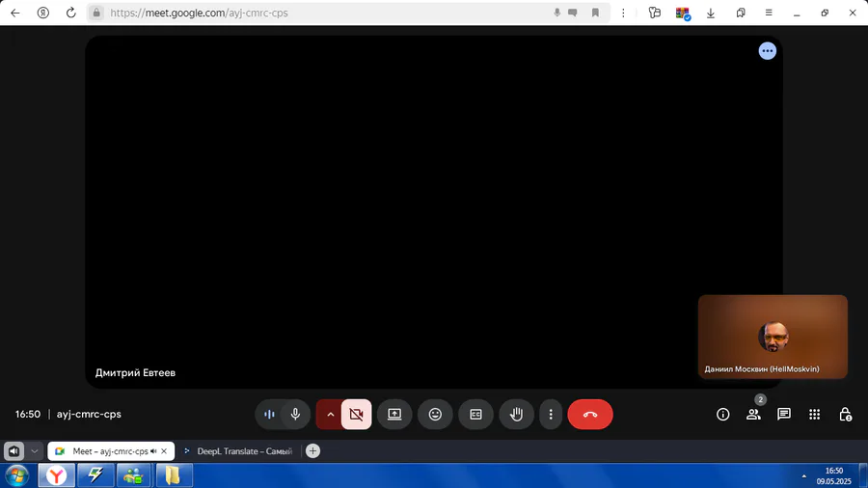The height and width of the screenshot is (488, 868).
Task: Toggle browser sound speaker button
Action: coord(14,451)
